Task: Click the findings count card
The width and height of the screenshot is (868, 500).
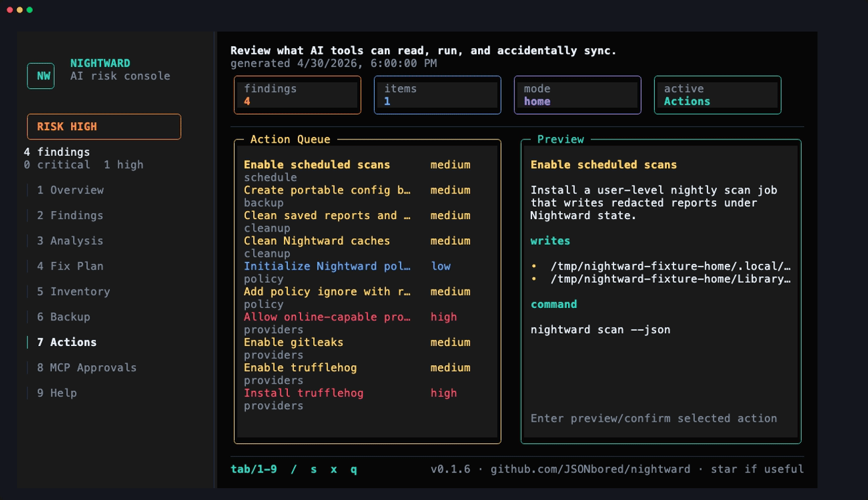Action: (x=297, y=95)
